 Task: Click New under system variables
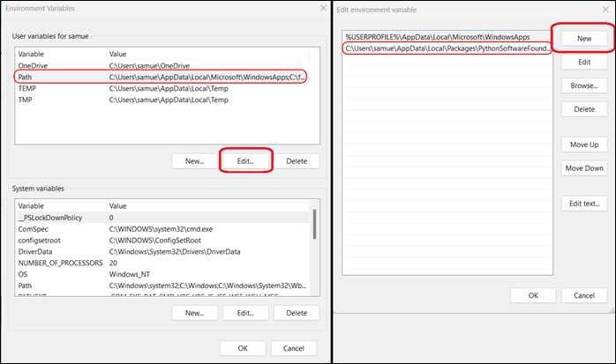(194, 313)
